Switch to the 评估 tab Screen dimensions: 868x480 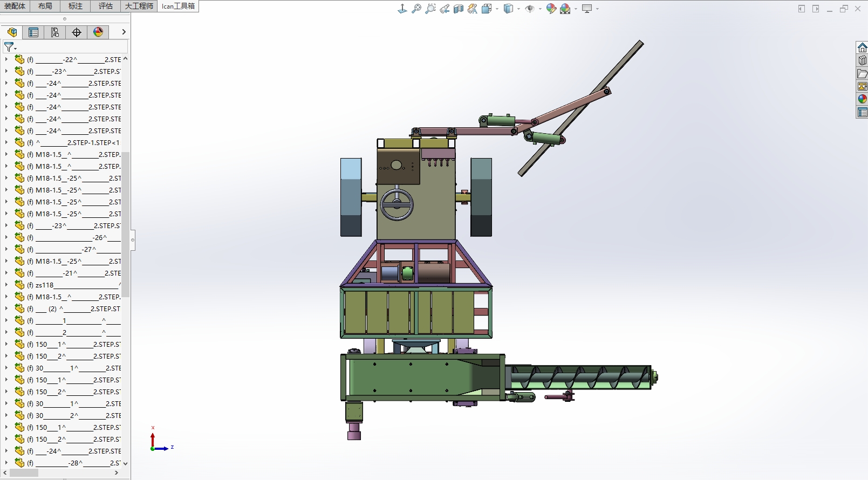106,6
